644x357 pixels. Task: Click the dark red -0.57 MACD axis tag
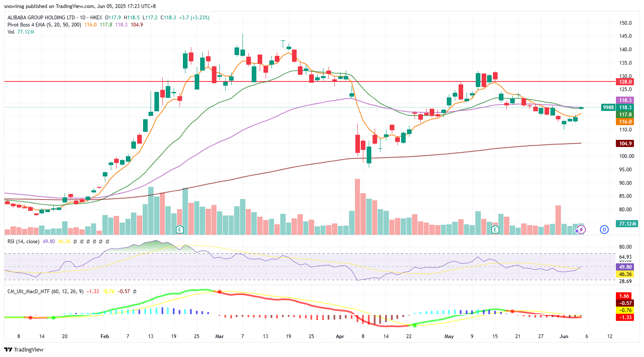coord(624,303)
